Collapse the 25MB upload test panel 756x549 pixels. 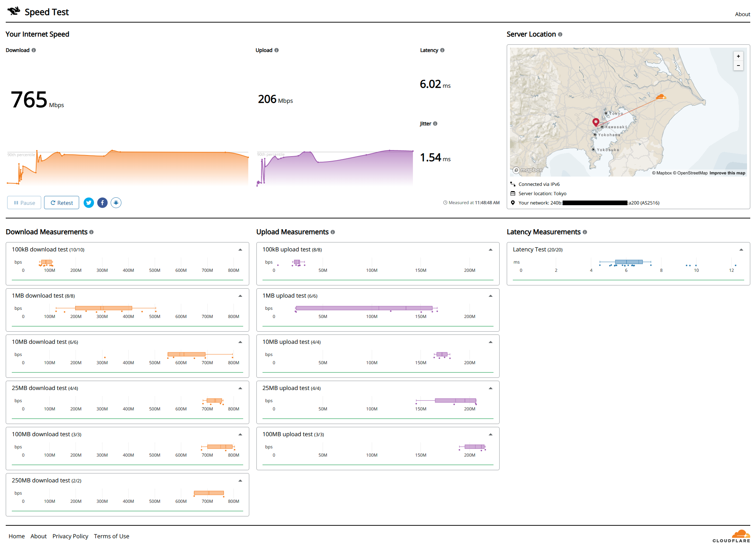click(491, 388)
